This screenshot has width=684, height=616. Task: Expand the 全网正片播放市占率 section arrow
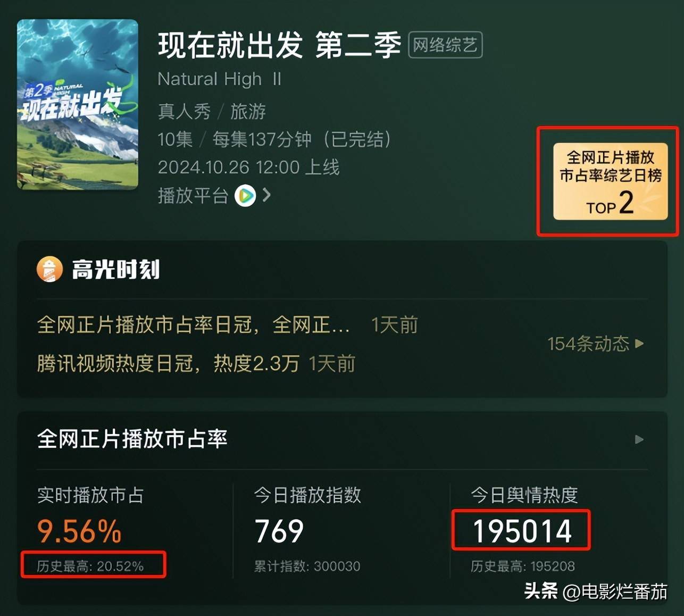pos(639,439)
